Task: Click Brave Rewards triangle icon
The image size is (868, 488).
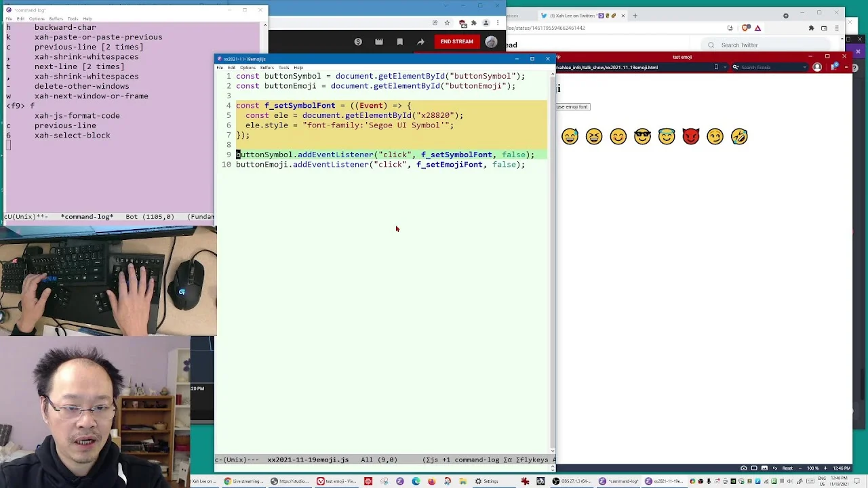Action: 757,28
